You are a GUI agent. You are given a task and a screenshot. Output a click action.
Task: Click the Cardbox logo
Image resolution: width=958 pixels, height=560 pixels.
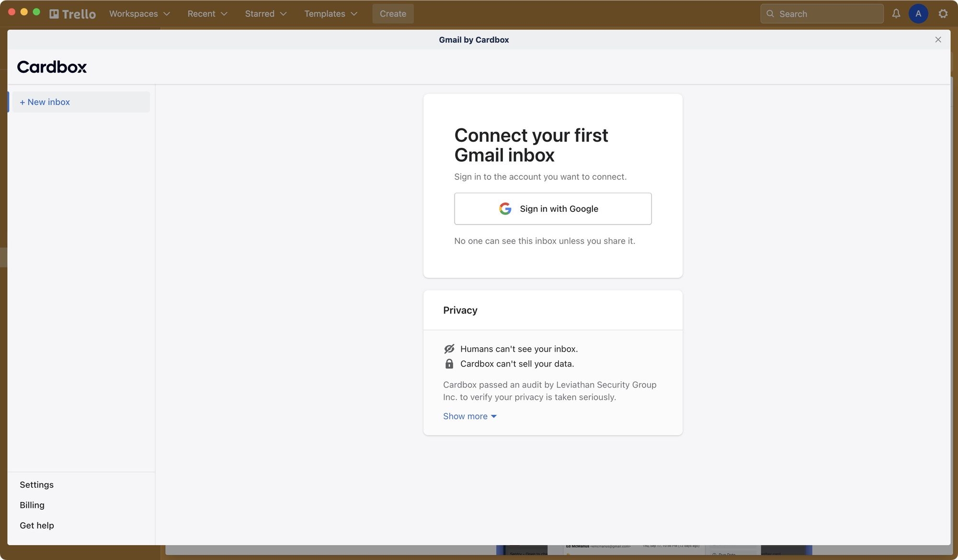52,67
